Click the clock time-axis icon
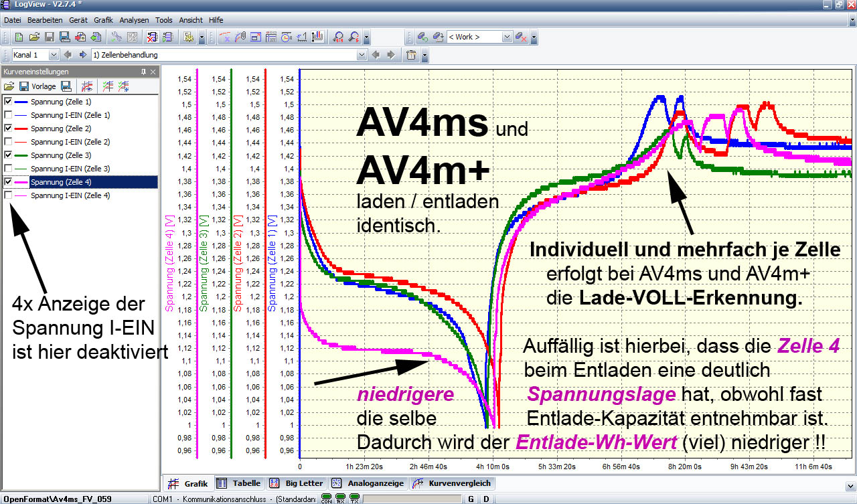The width and height of the screenshot is (857, 504). coord(287,37)
